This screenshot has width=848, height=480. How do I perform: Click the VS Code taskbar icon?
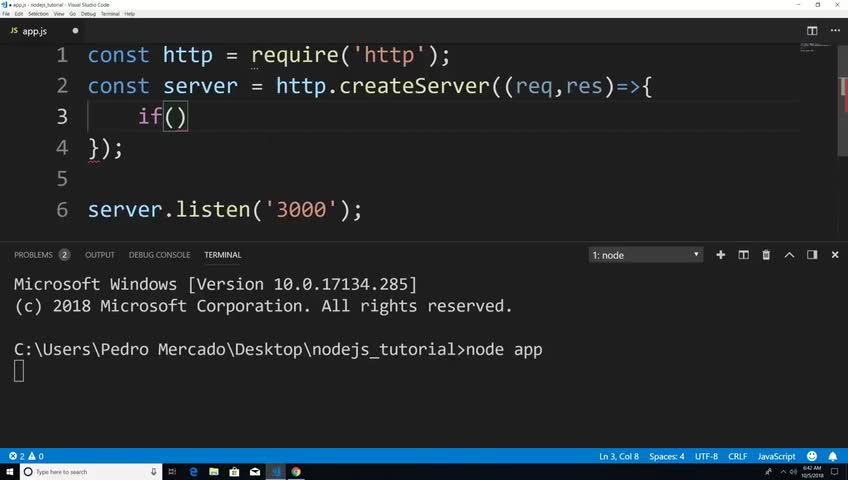pyautogui.click(x=276, y=472)
